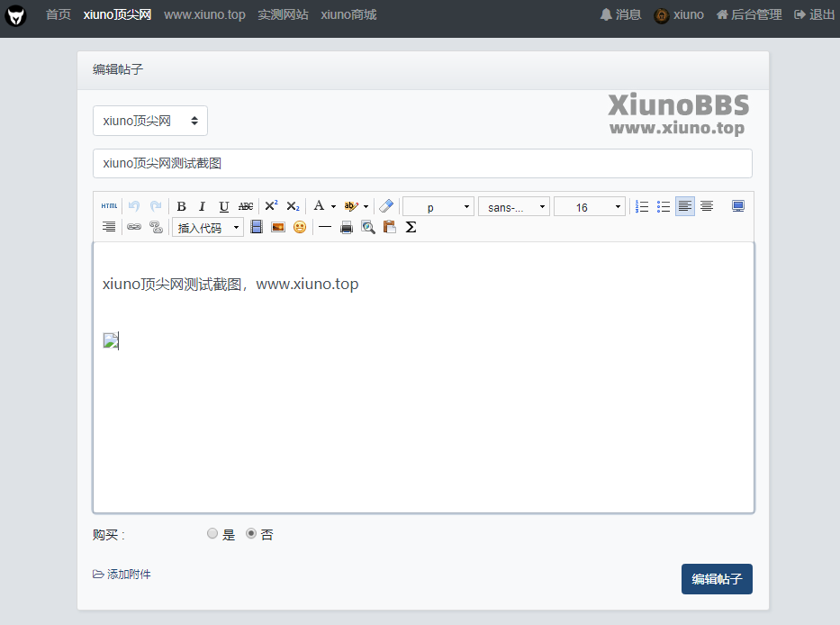This screenshot has height=625, width=840.
Task: Redo the last edit
Action: tap(156, 206)
